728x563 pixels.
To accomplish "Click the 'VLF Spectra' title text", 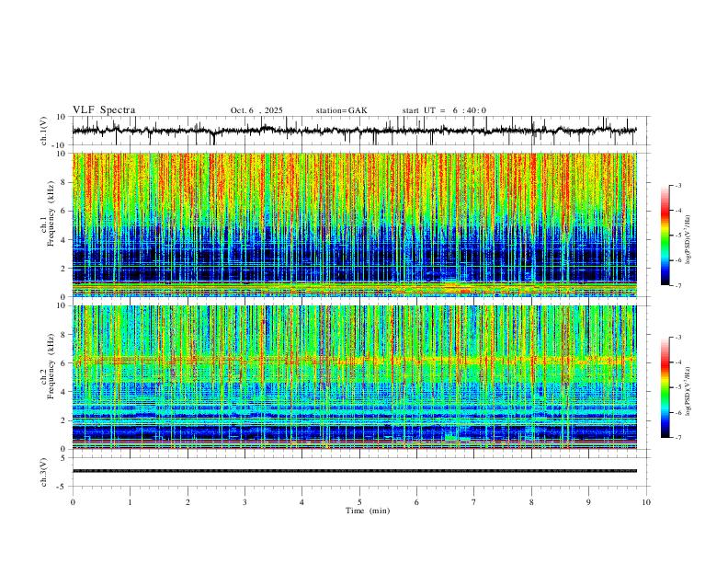I will click(104, 109).
